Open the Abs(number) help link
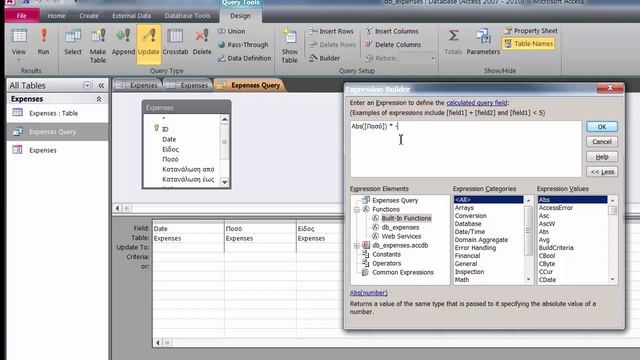 click(x=369, y=293)
